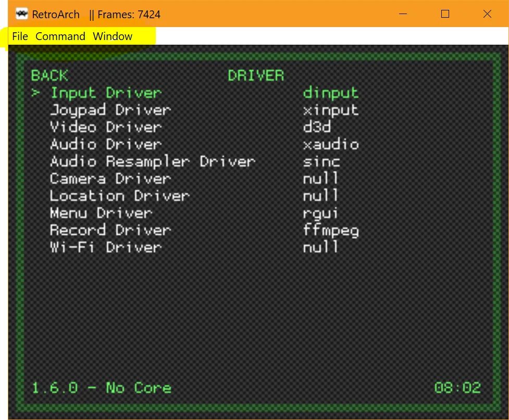
Task: Select the Record Driver entry
Action: (x=110, y=230)
